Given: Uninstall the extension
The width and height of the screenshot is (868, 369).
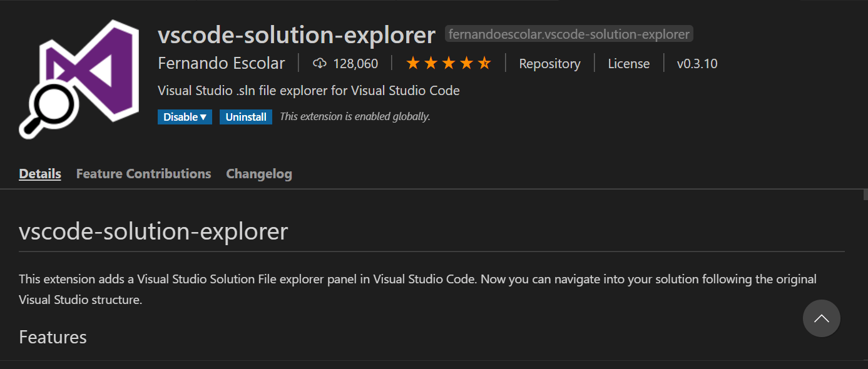Looking at the screenshot, I should pos(246,117).
